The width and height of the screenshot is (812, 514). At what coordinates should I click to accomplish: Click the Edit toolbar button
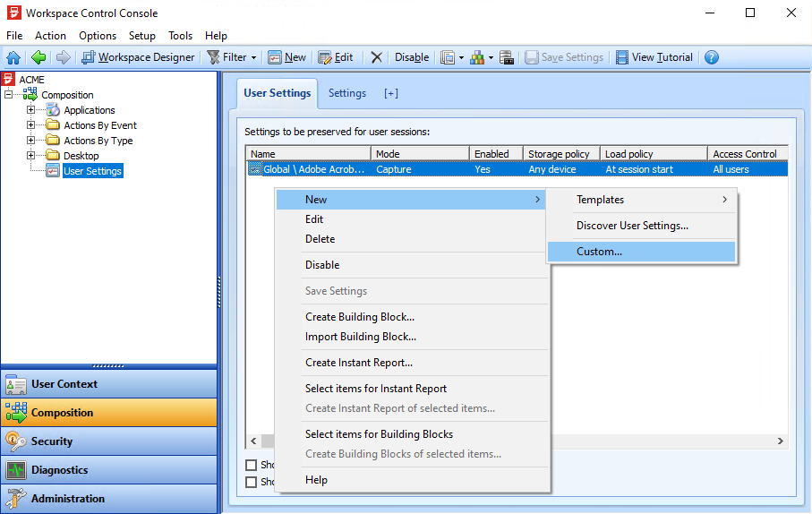click(x=336, y=57)
